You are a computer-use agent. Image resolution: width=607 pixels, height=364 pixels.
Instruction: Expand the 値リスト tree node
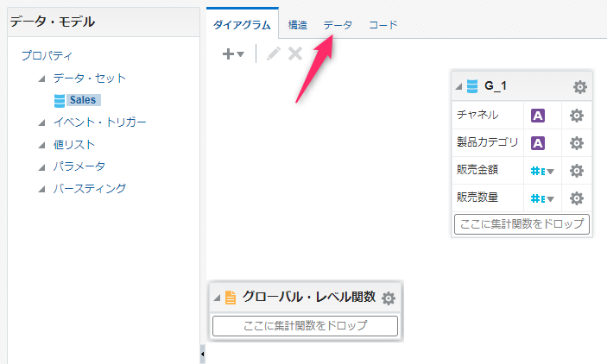tap(41, 146)
